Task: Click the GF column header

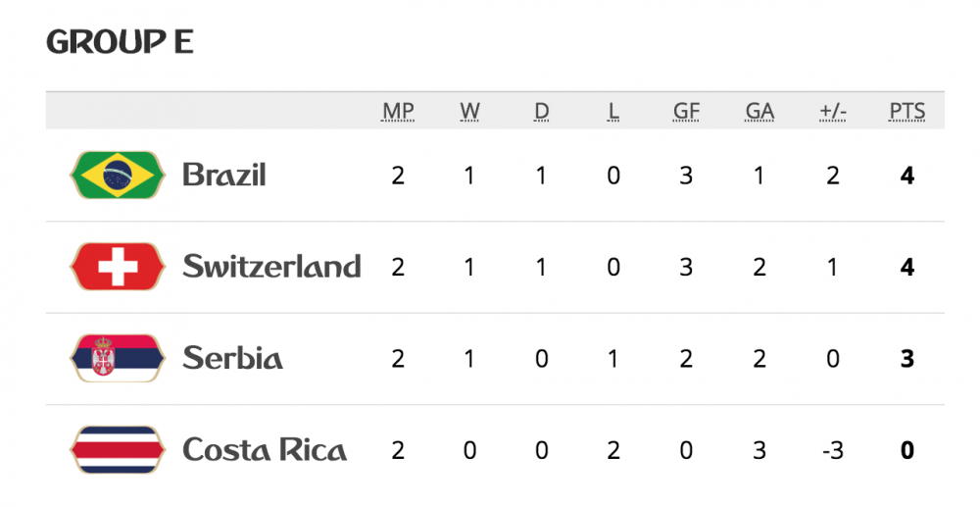Action: pyautogui.click(x=686, y=112)
